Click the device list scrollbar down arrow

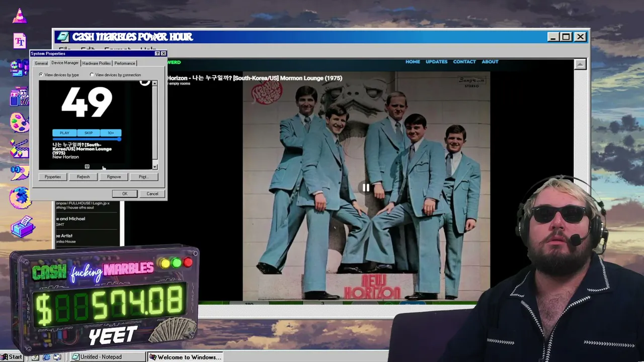(154, 167)
